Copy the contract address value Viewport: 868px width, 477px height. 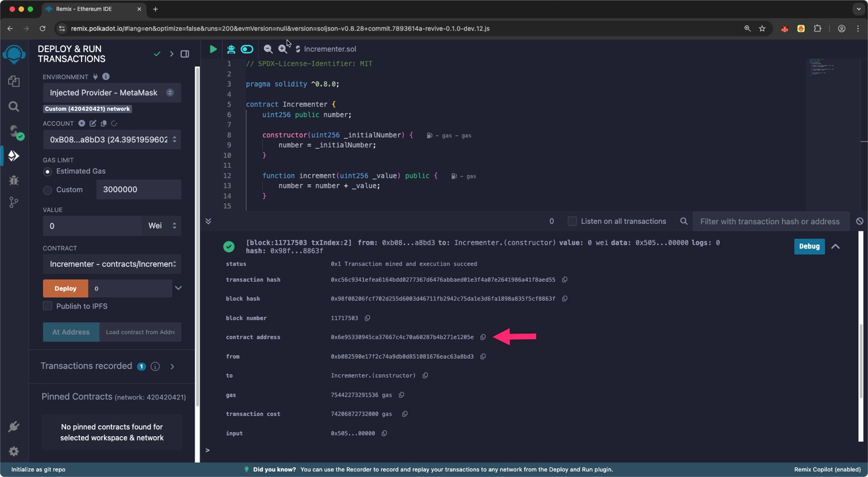(x=483, y=338)
